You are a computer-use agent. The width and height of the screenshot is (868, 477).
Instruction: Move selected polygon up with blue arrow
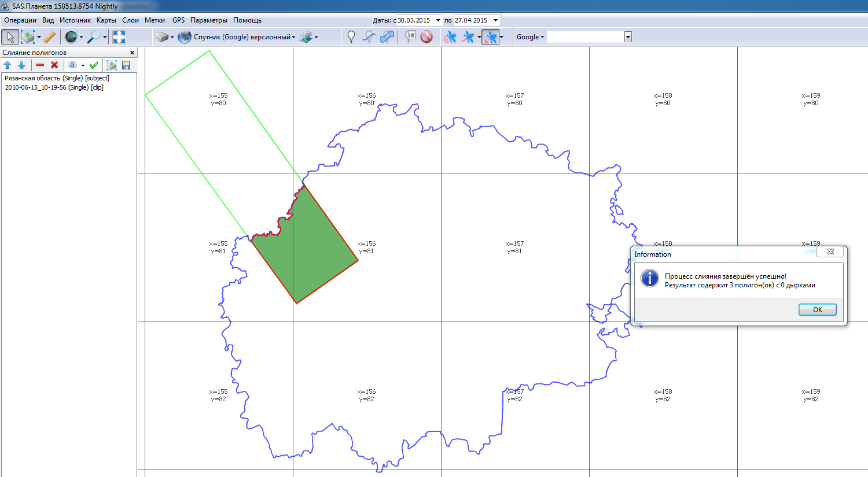click(x=8, y=65)
